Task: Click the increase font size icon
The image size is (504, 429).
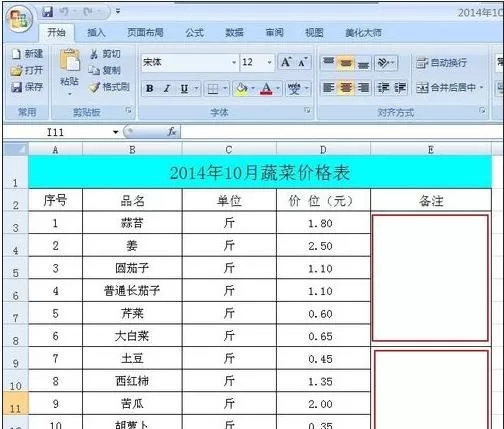Action: 286,62
